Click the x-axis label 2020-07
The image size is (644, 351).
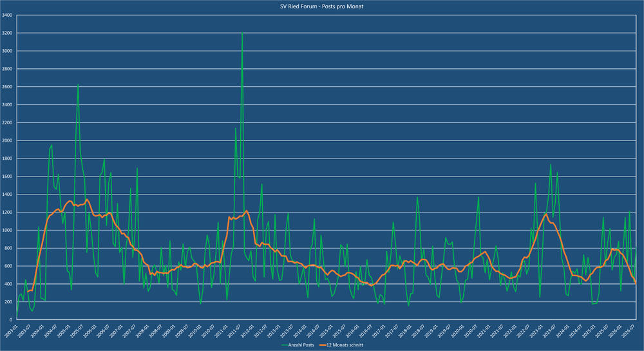click(471, 331)
